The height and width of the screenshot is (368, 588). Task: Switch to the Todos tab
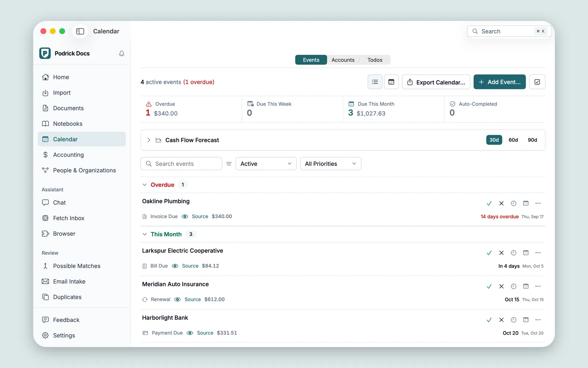[375, 60]
